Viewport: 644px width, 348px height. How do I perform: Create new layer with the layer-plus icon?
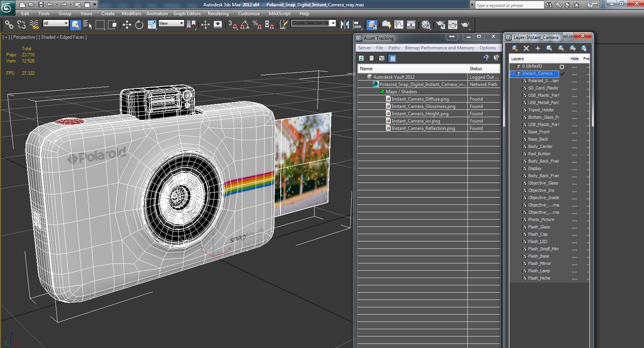(515, 48)
